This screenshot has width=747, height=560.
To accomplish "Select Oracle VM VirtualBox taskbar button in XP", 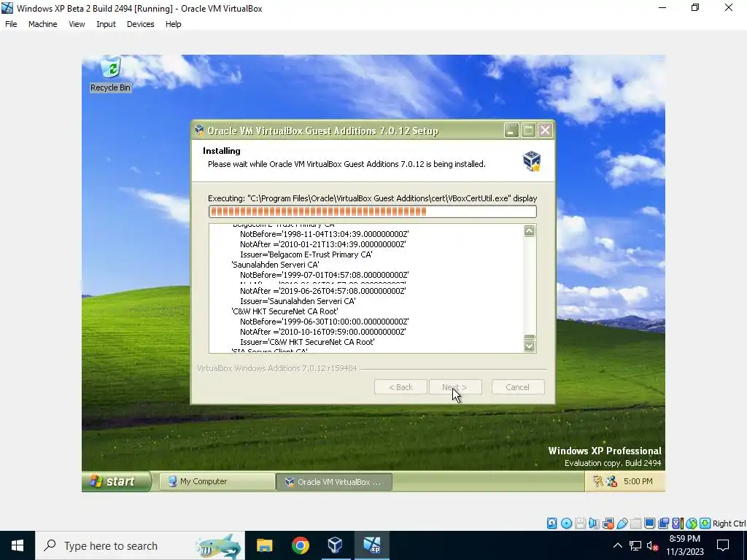I will pyautogui.click(x=334, y=481).
